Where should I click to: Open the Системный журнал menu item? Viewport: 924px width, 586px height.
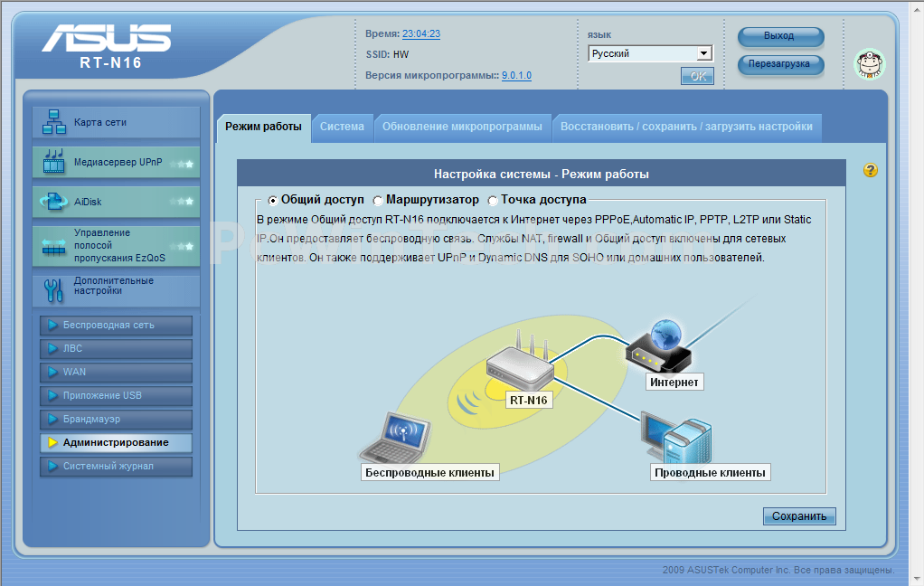click(x=116, y=467)
